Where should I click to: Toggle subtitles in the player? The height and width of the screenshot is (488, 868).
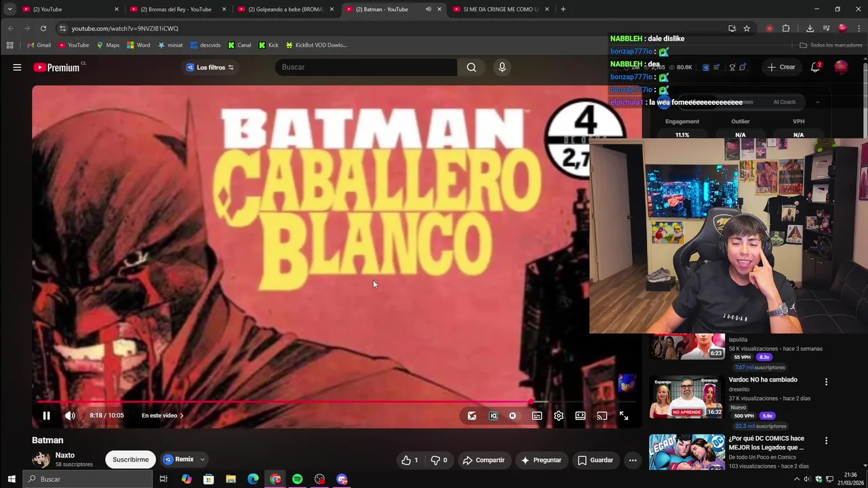[536, 415]
